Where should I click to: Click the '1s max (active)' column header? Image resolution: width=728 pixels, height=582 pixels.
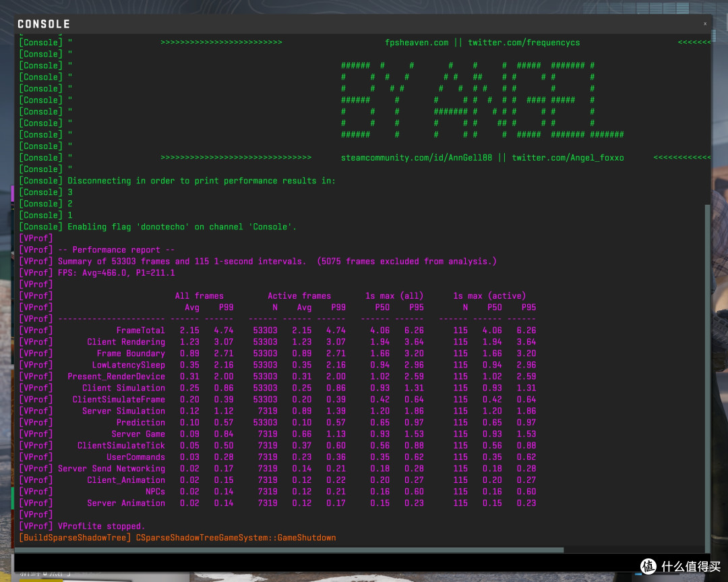pyautogui.click(x=489, y=296)
